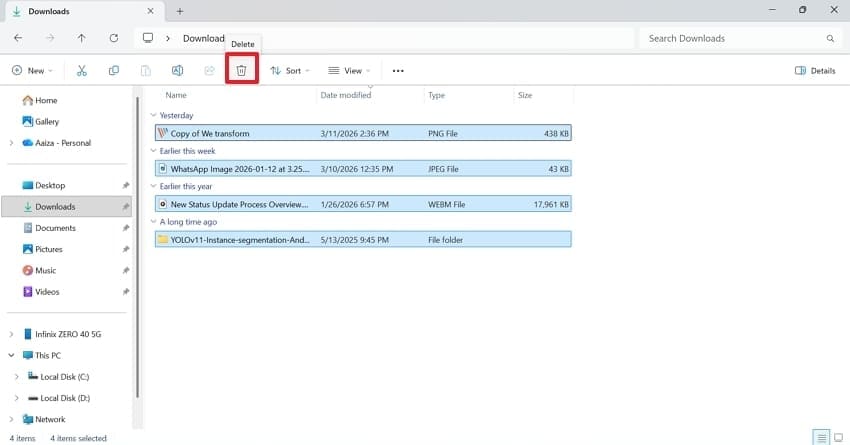Expand the Local Disk (D:) node
Image resolution: width=850 pixels, height=445 pixels.
(17, 398)
